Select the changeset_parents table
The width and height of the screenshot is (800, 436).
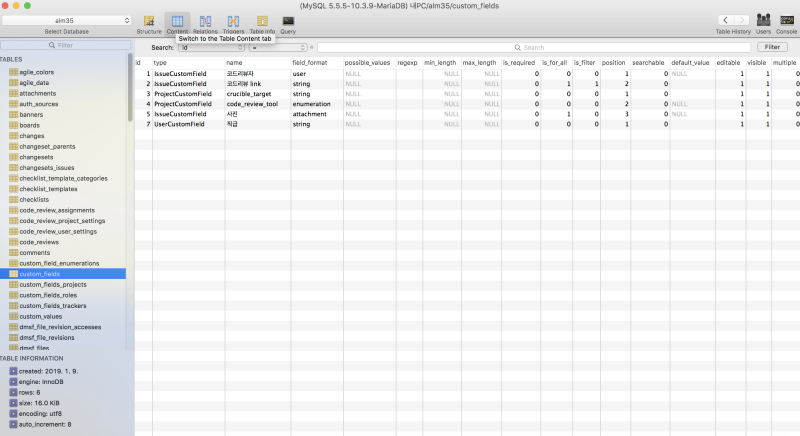[x=47, y=146]
